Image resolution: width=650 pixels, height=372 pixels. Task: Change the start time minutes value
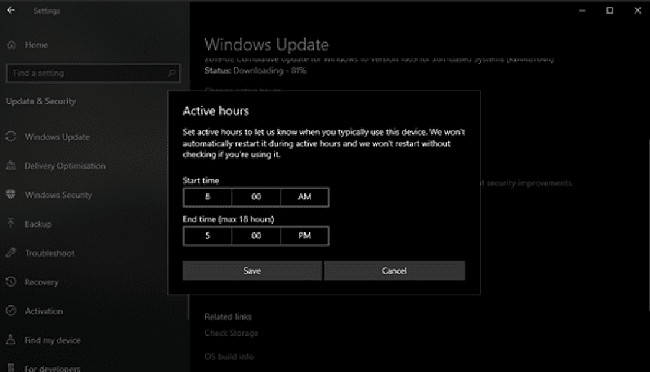click(x=256, y=197)
